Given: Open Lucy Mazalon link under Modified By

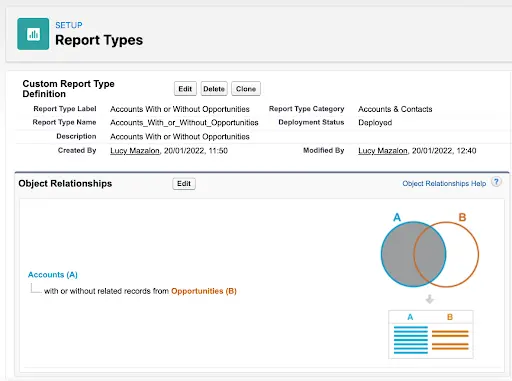Looking at the screenshot, I should click(x=383, y=151).
